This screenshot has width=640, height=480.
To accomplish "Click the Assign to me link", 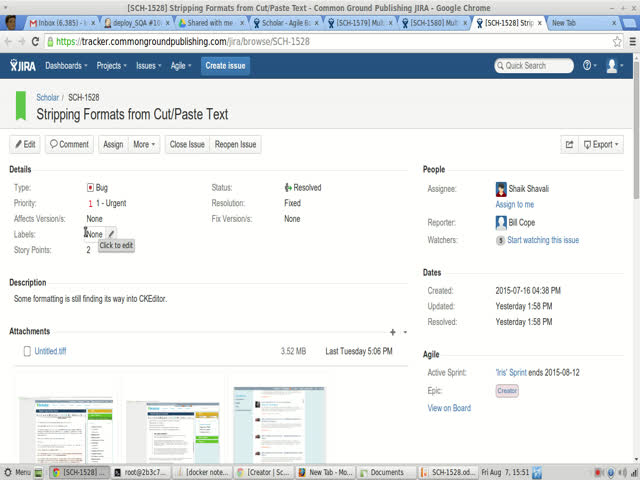I will pos(514,204).
